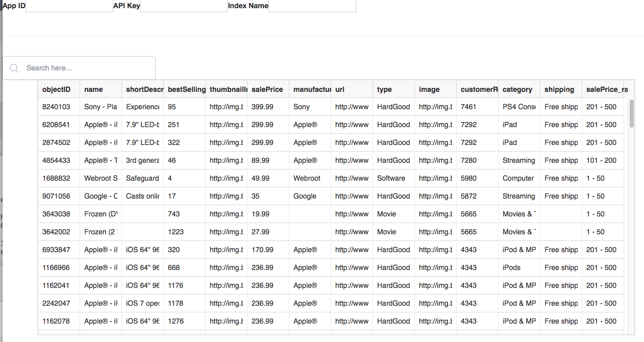644x342 pixels.
Task: Click the bestSelling value 743
Action: pyautogui.click(x=184, y=214)
